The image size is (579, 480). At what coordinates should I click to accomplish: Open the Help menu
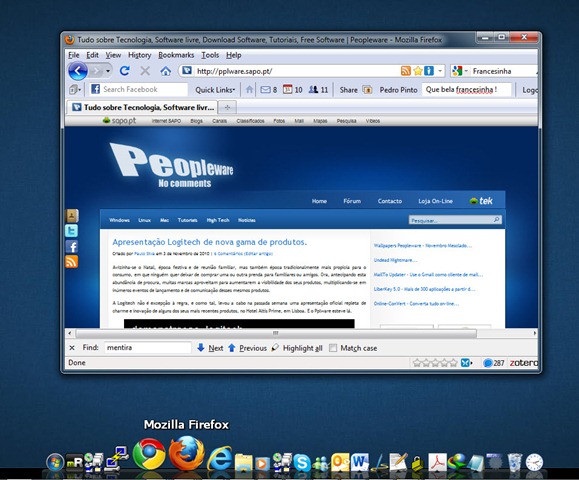pyautogui.click(x=233, y=55)
